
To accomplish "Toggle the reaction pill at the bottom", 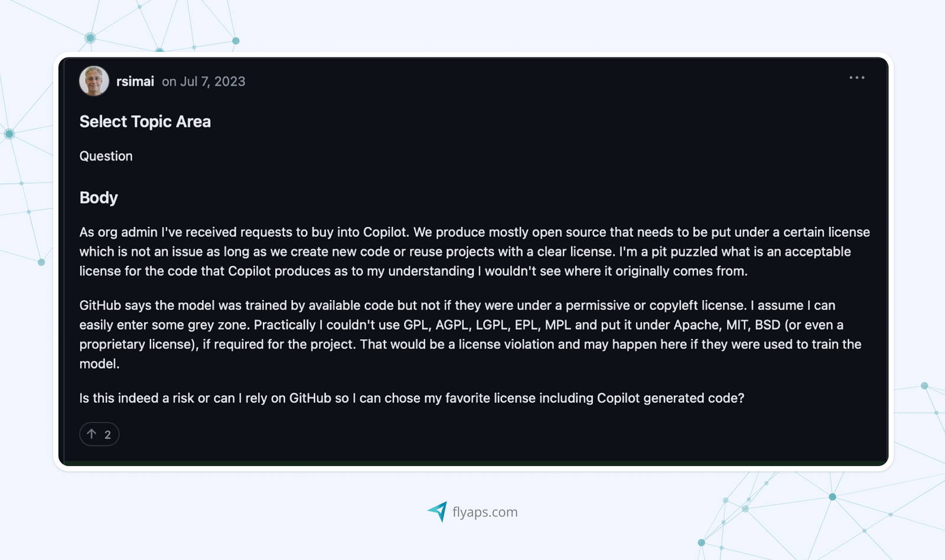I will [99, 434].
